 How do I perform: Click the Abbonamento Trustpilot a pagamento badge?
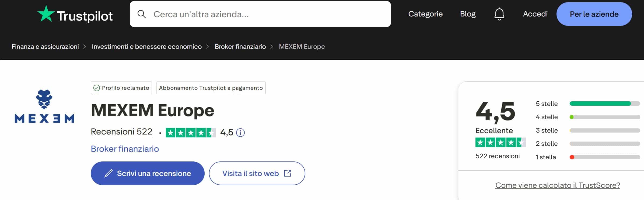click(x=211, y=88)
